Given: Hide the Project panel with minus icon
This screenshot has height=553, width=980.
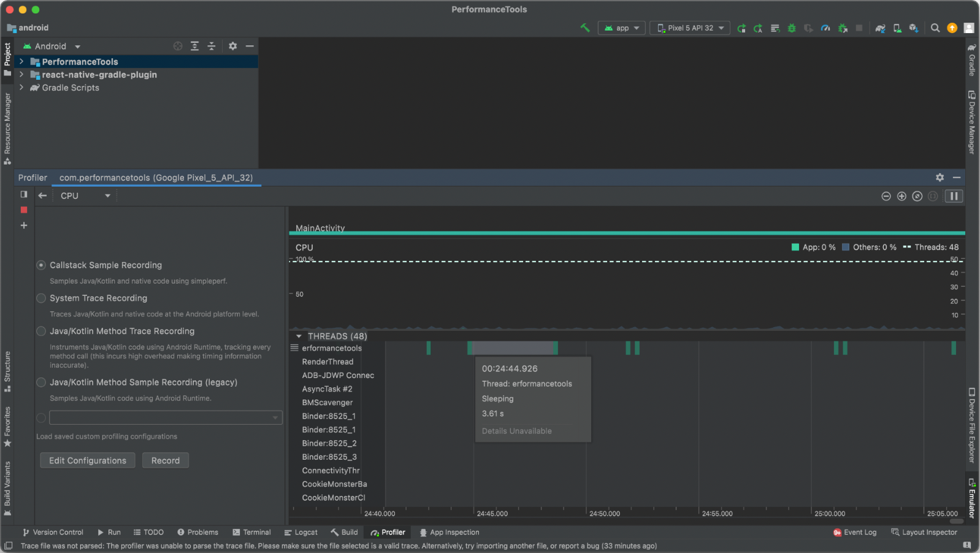Looking at the screenshot, I should pyautogui.click(x=250, y=46).
